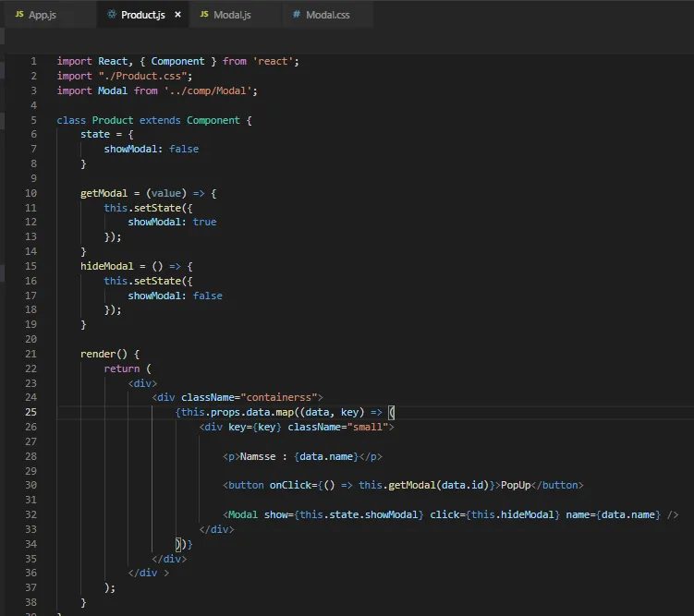
Task: Click the highlighted closing bracket on line 34
Action: (x=178, y=544)
